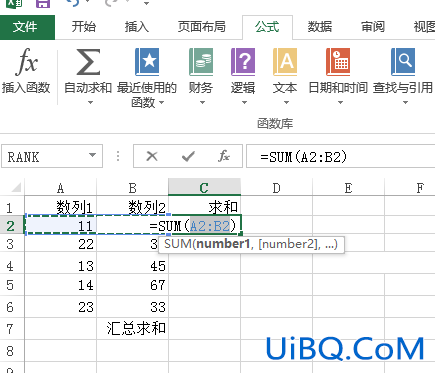Screen dimensions: 435x373
Task: Cancel formula entry with the X icon
Action: pos(152,156)
